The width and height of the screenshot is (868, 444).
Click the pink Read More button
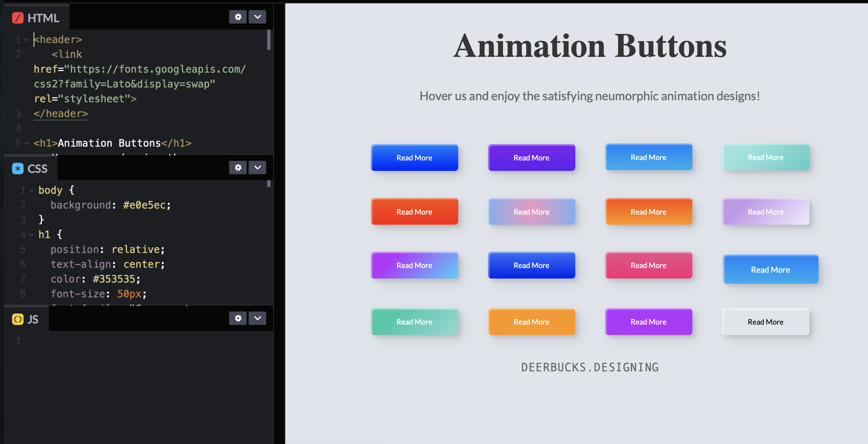tap(648, 265)
